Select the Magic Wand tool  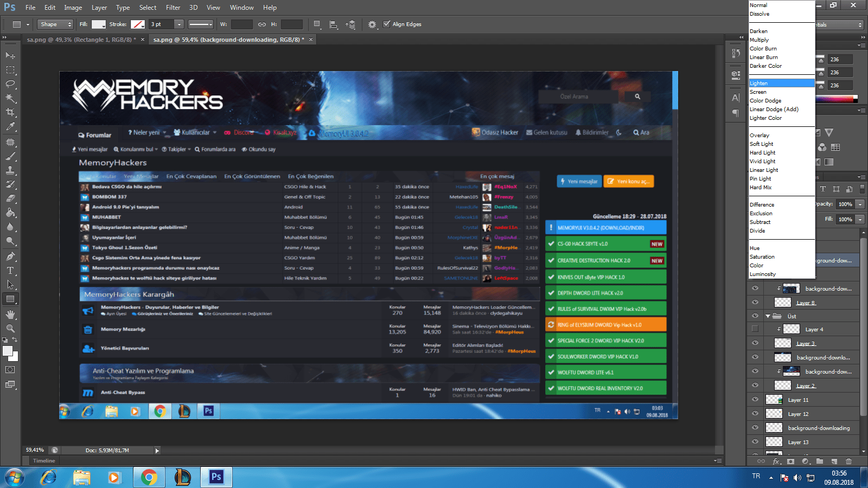10,98
